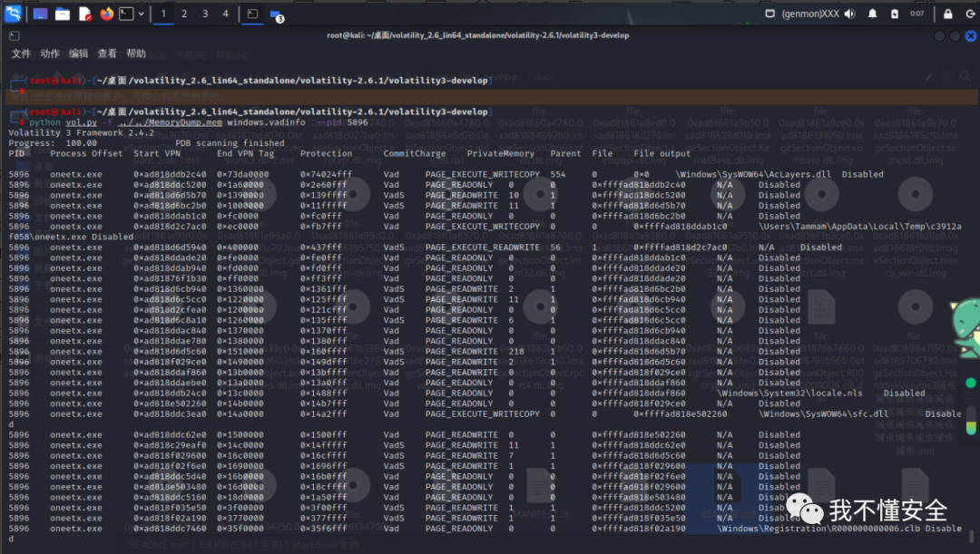This screenshot has height=554, width=980.
Task: Open the volume control icon
Action: point(849,13)
